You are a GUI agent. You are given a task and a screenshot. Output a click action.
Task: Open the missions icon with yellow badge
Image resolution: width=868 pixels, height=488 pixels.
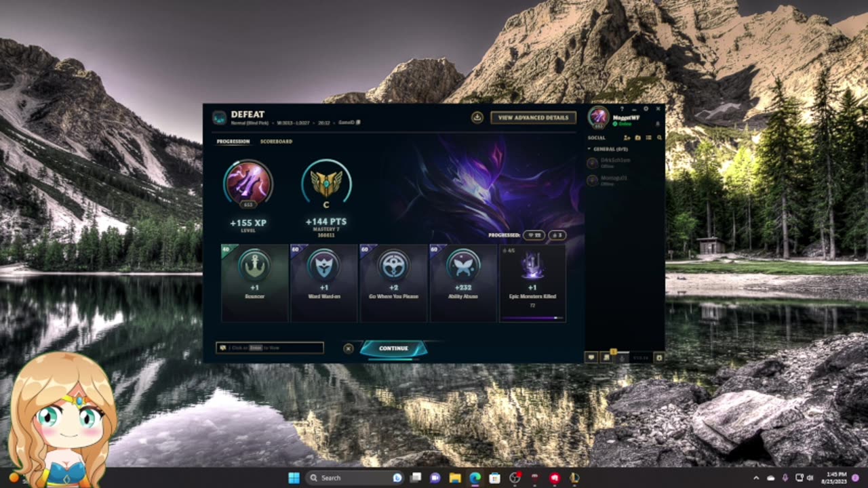(x=608, y=357)
